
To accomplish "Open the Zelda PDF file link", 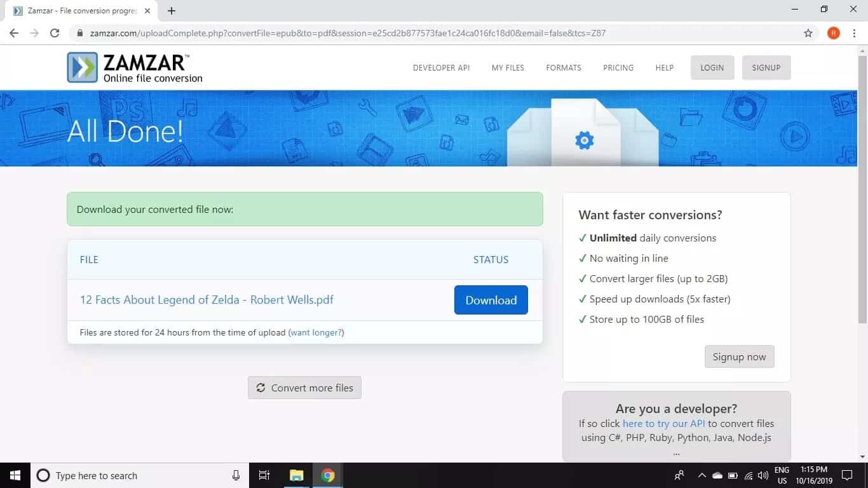I will coord(207,300).
